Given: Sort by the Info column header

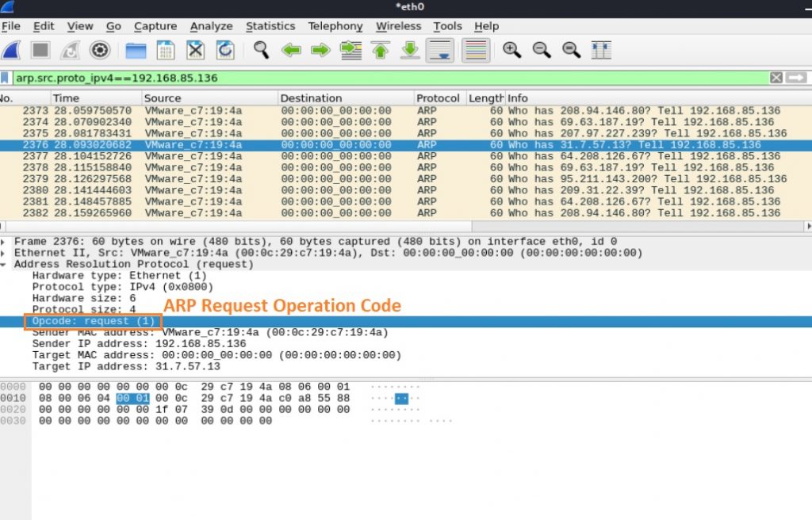Looking at the screenshot, I should (657, 97).
